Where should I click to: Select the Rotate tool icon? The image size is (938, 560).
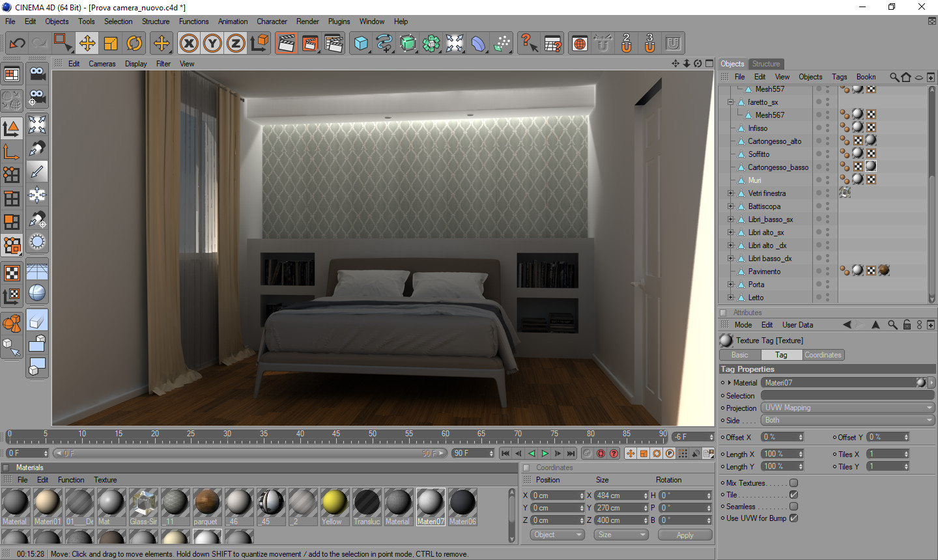[134, 44]
